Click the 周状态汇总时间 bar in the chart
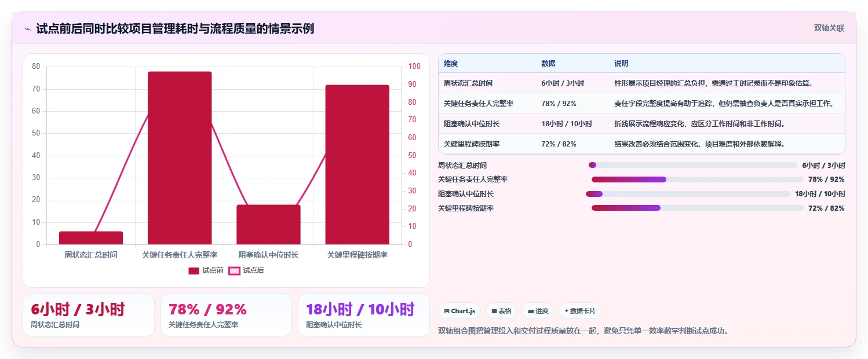Screen dimensions: 868x359 click(91, 238)
